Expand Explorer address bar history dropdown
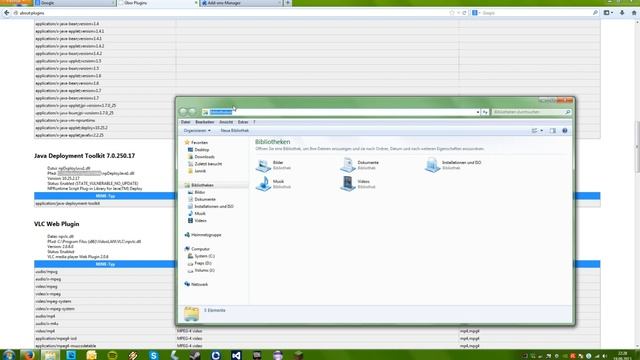Image resolution: width=640 pixels, height=360 pixels. click(478, 112)
